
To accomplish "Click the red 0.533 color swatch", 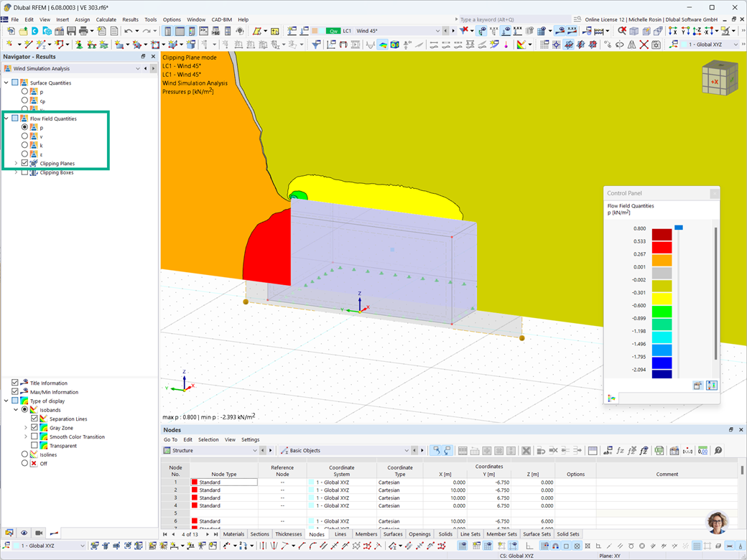I will pos(662,248).
